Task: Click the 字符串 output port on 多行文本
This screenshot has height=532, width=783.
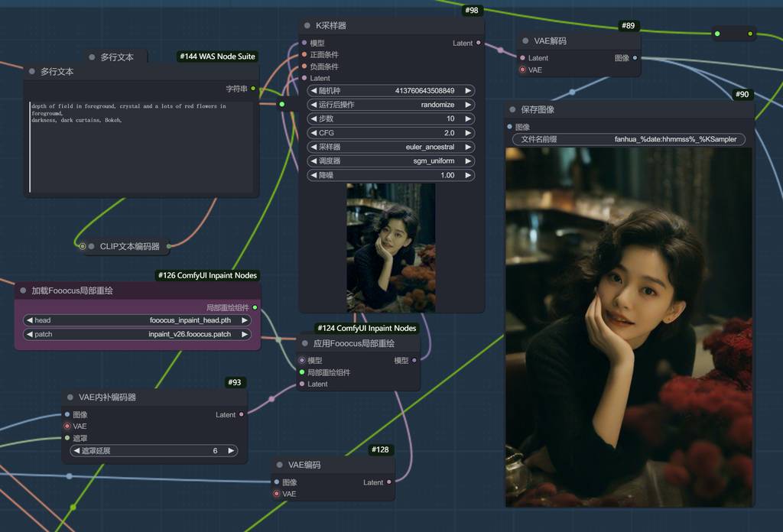Action: 253,89
